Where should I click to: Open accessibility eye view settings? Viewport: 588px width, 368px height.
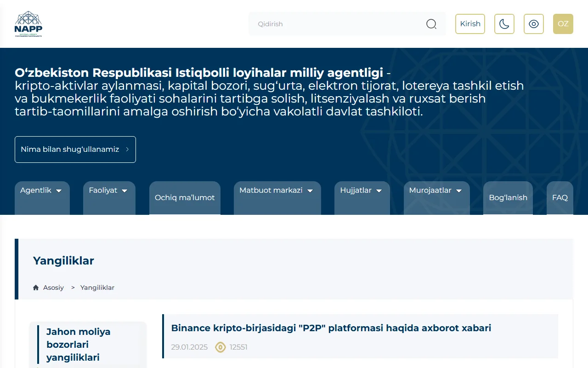(534, 24)
